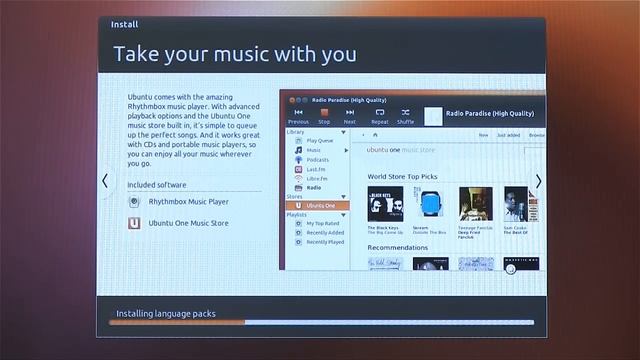Click the store back arrow
Screen dimensions: 640x360
tap(363, 135)
